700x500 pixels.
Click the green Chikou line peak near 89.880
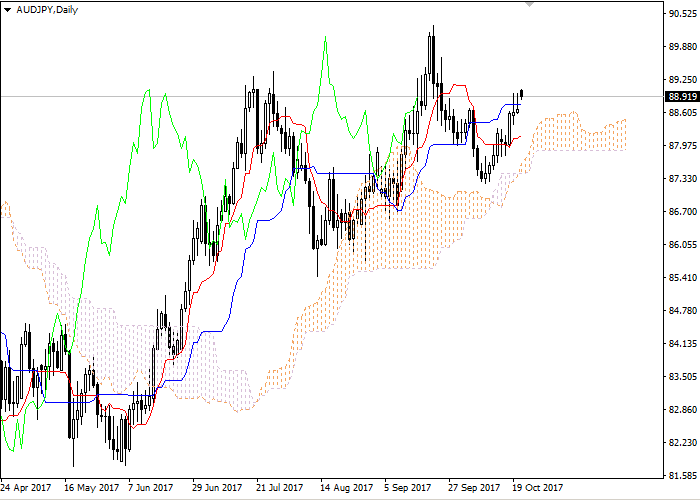click(325, 38)
